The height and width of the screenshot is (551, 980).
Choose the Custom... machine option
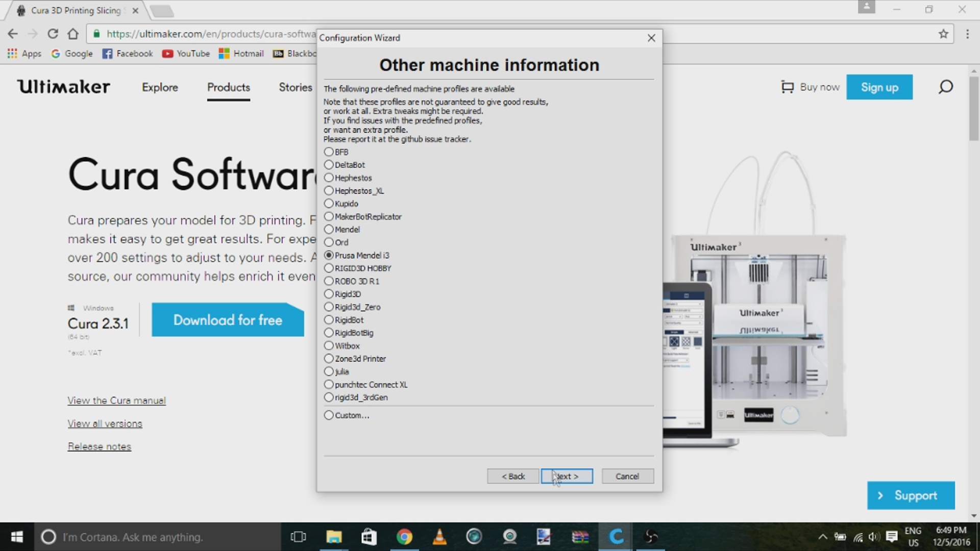329,415
